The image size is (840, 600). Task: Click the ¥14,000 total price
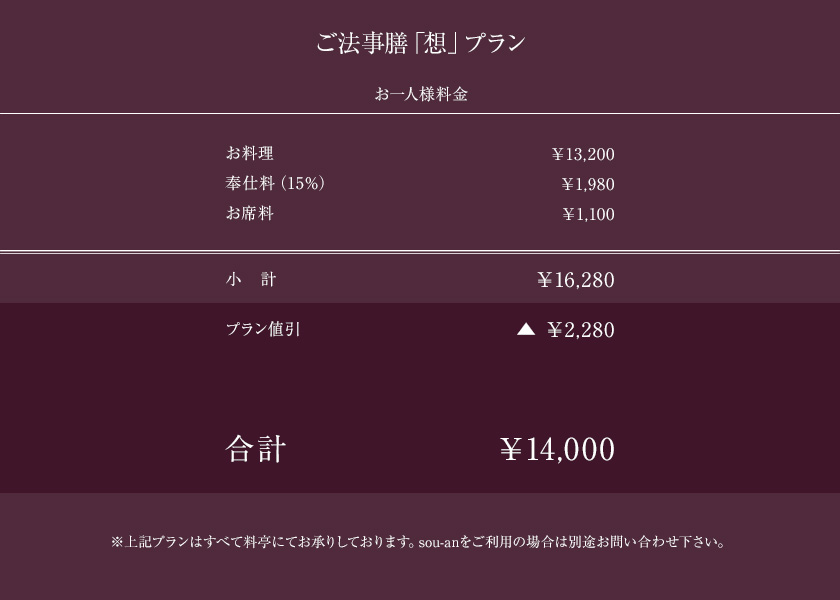coord(557,449)
